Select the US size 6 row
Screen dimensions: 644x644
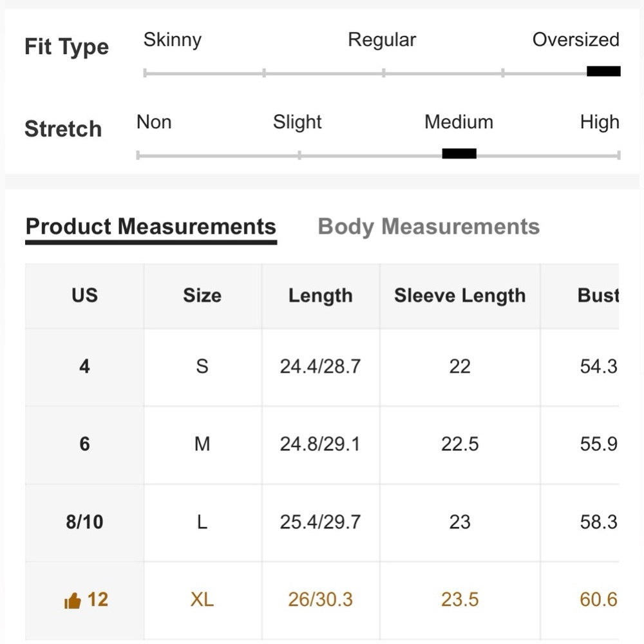tap(84, 444)
